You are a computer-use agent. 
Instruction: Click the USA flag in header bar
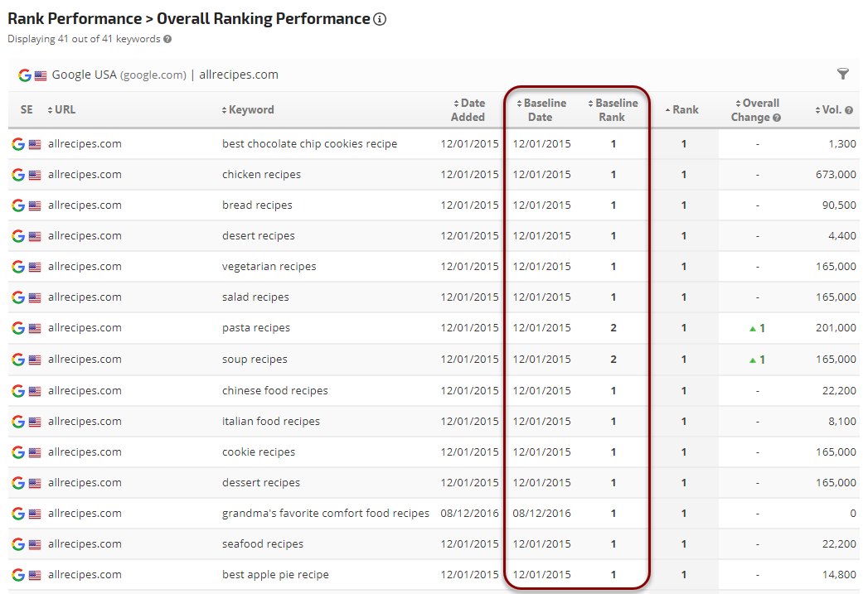[x=40, y=75]
